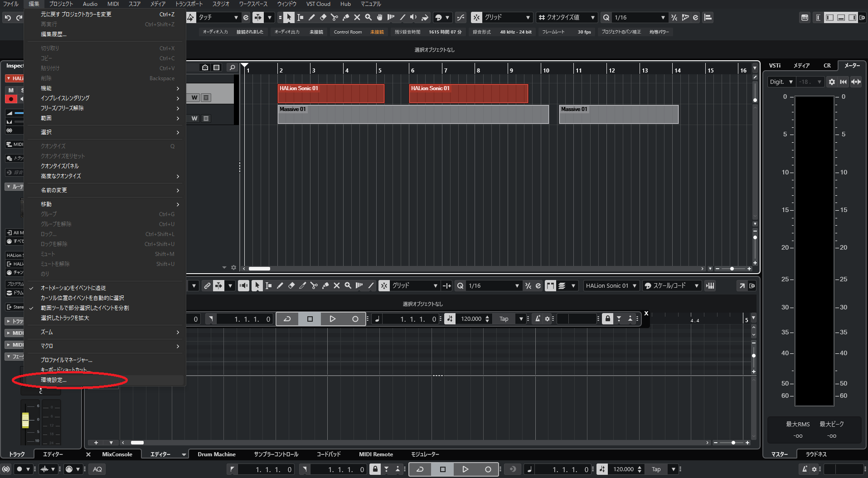Select the Erase tool in project toolbar
Screen dimensions: 868x478
tap(323, 17)
